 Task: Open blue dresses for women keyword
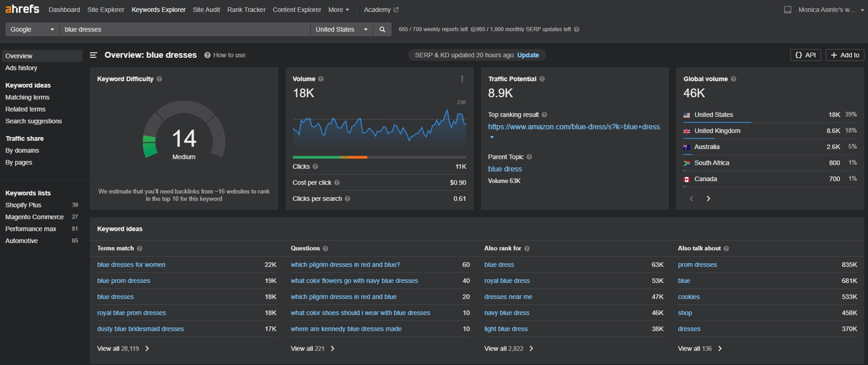click(x=131, y=265)
